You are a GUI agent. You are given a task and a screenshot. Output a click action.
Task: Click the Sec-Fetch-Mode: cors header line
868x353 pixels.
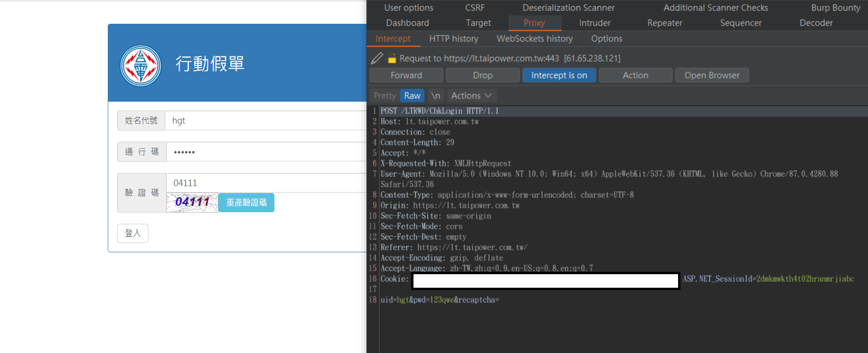[421, 227]
